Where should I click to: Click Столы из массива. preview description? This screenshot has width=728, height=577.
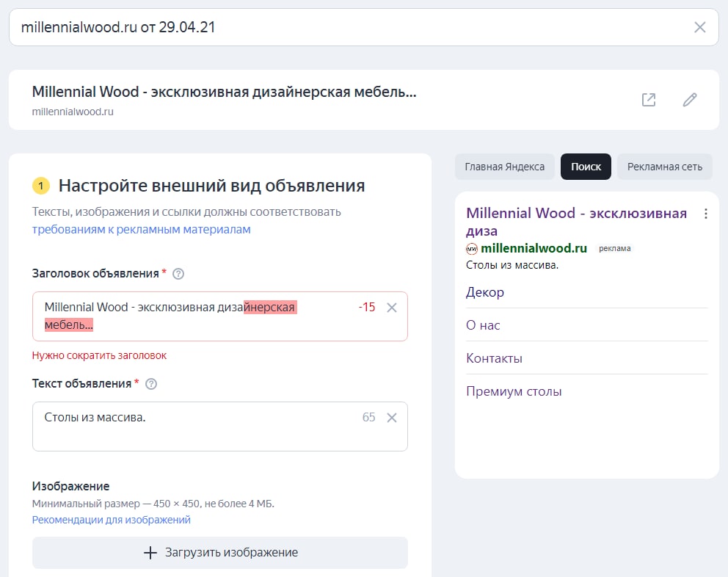pos(512,265)
